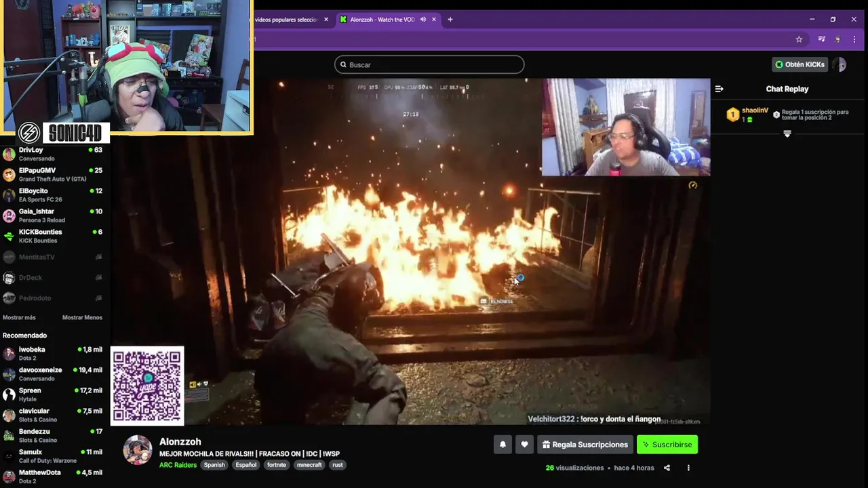Open Gaia_Ishtar channel in sidebar
868x488 pixels.
click(54, 216)
